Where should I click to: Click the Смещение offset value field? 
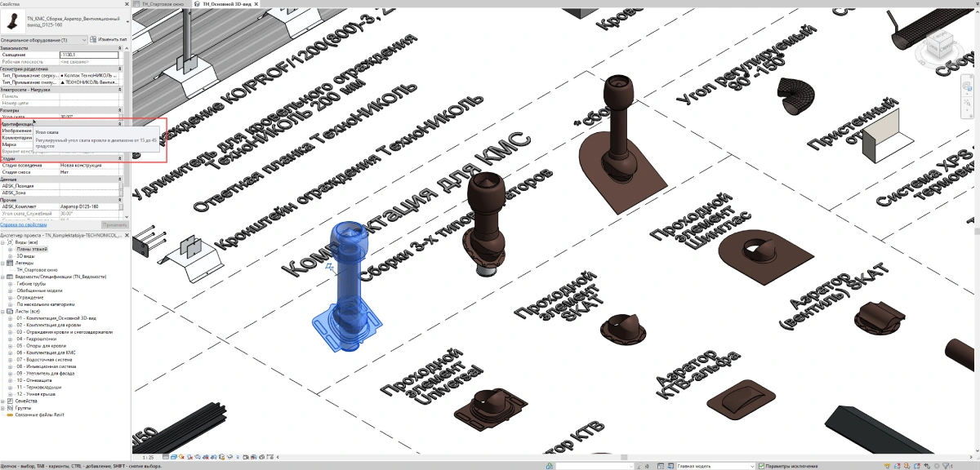click(89, 55)
